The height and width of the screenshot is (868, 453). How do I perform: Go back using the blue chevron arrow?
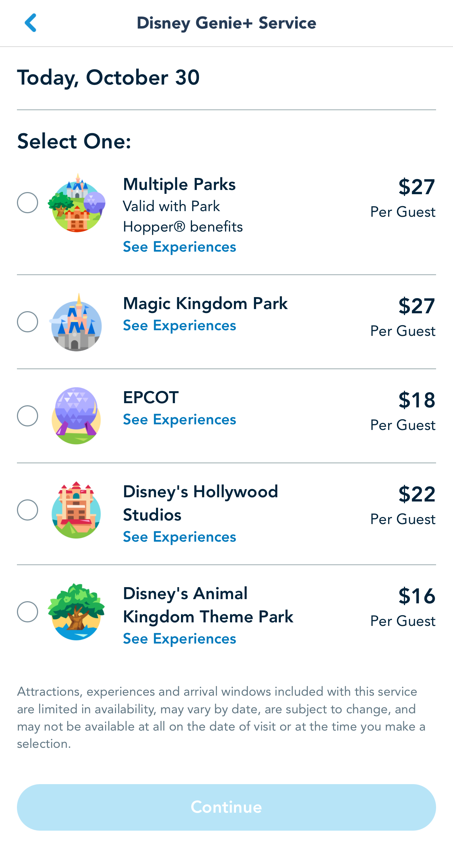point(31,23)
